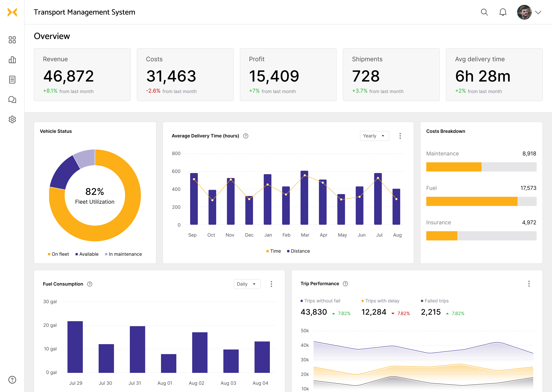Viewport: 552px width, 392px height.
Task: Click help icon next to Fuel Consumption
Action: tap(90, 284)
